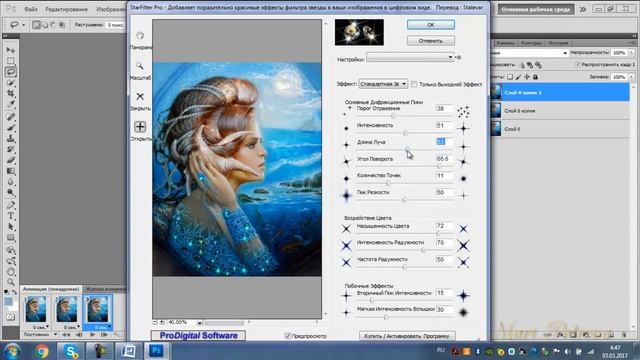Screen dimensions: 640x360
Task: Open frame 1 delay time dropdown
Action: tap(48, 327)
